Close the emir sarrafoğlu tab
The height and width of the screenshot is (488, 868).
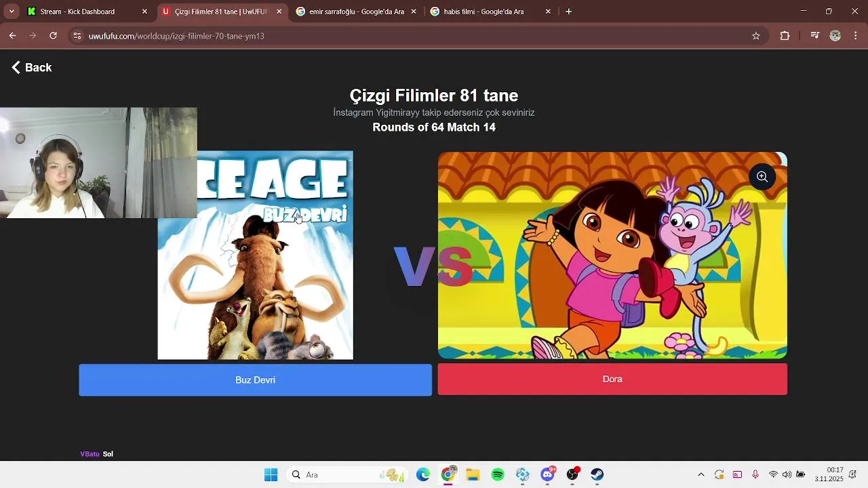414,12
